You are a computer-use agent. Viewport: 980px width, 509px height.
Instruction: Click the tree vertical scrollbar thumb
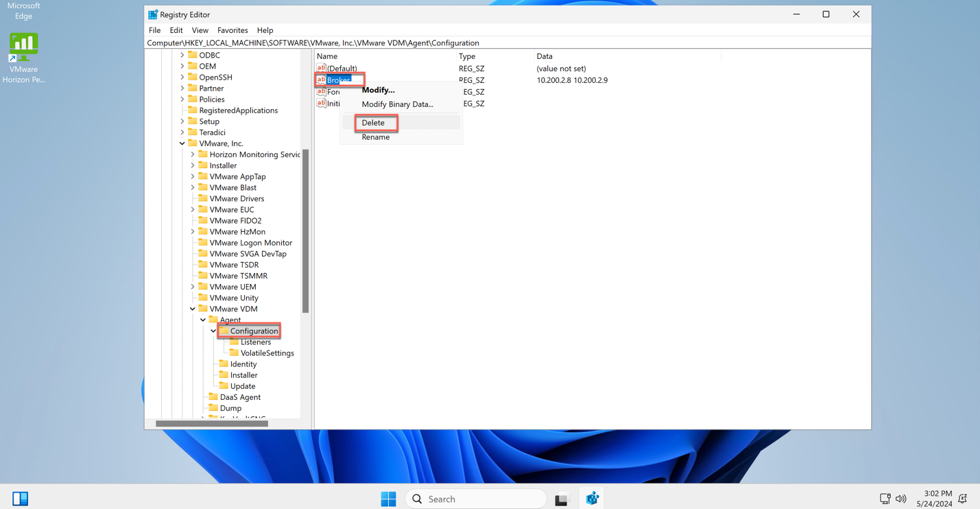305,230
